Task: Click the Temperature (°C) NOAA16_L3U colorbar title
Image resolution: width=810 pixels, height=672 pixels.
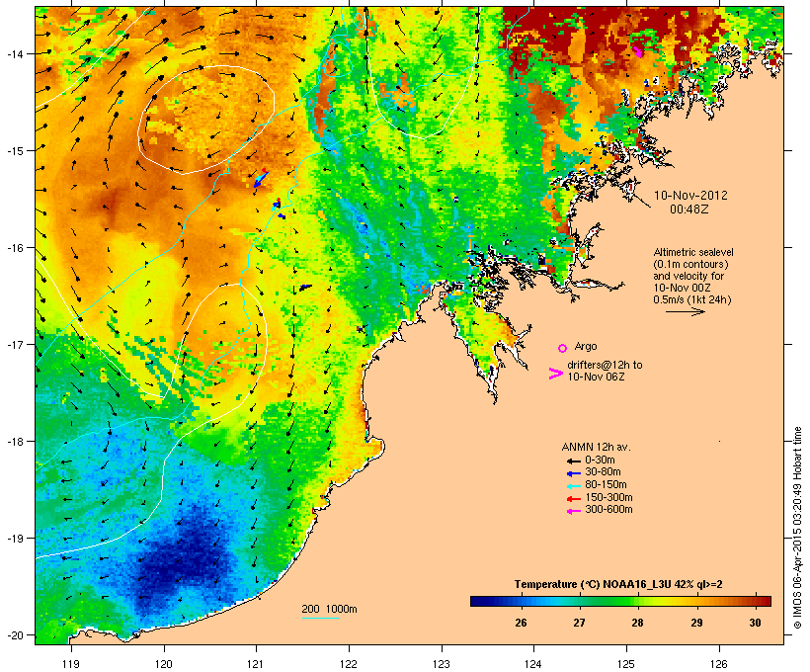Action: 618,584
